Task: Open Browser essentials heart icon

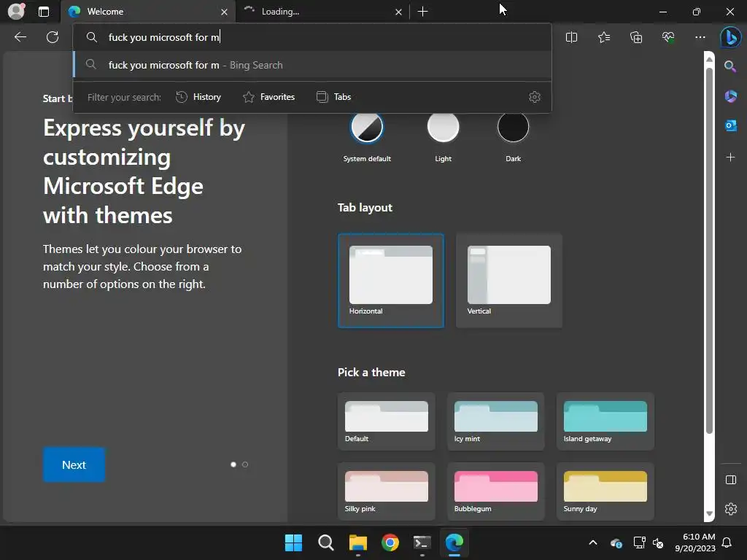Action: [x=668, y=37]
